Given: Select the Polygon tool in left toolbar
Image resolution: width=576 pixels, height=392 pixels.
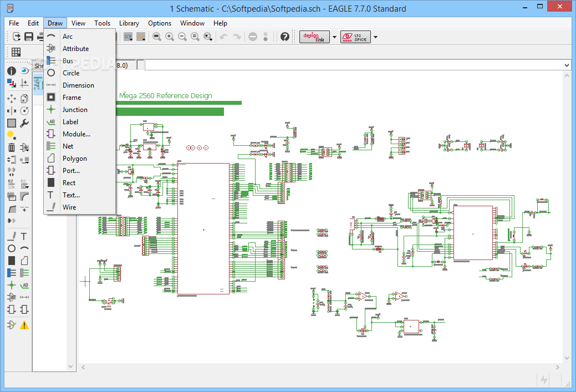Looking at the screenshot, I should (x=24, y=261).
